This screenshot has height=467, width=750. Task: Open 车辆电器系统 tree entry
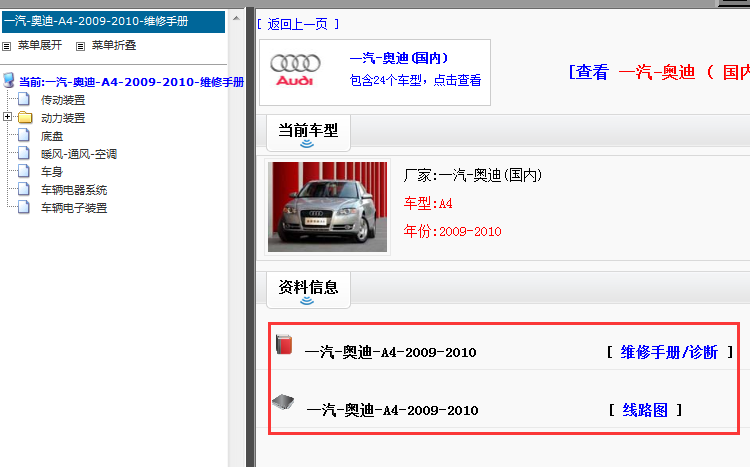74,190
